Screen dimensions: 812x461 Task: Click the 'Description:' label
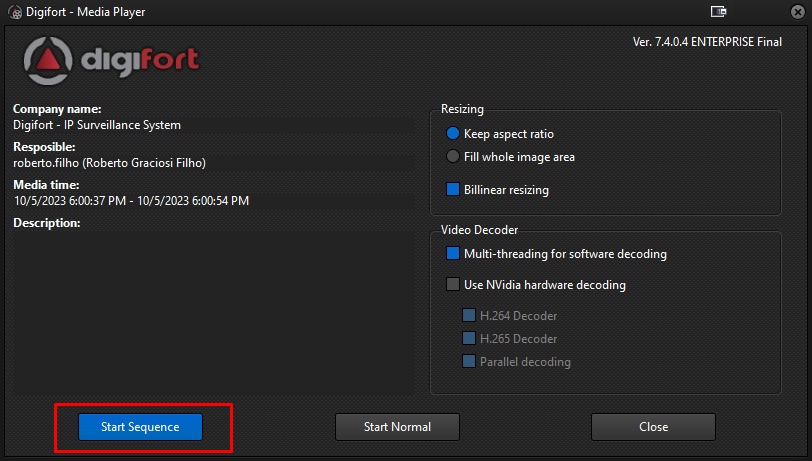pyautogui.click(x=47, y=223)
